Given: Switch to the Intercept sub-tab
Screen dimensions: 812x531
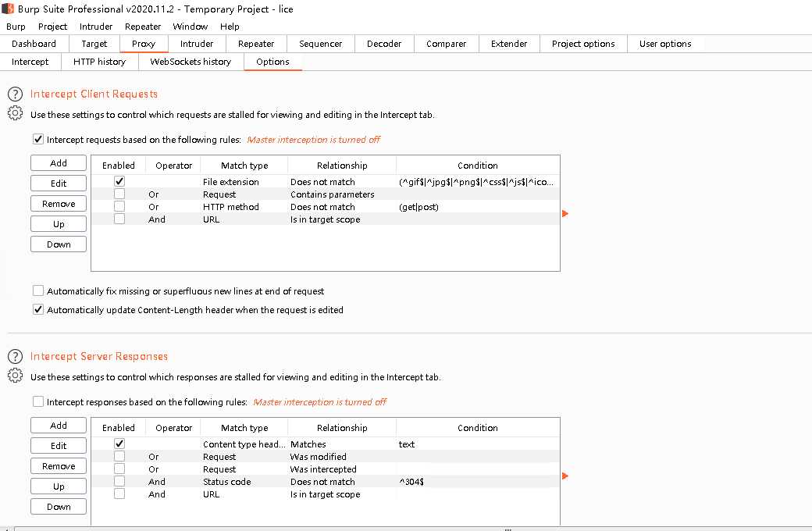Looking at the screenshot, I should (30, 62).
